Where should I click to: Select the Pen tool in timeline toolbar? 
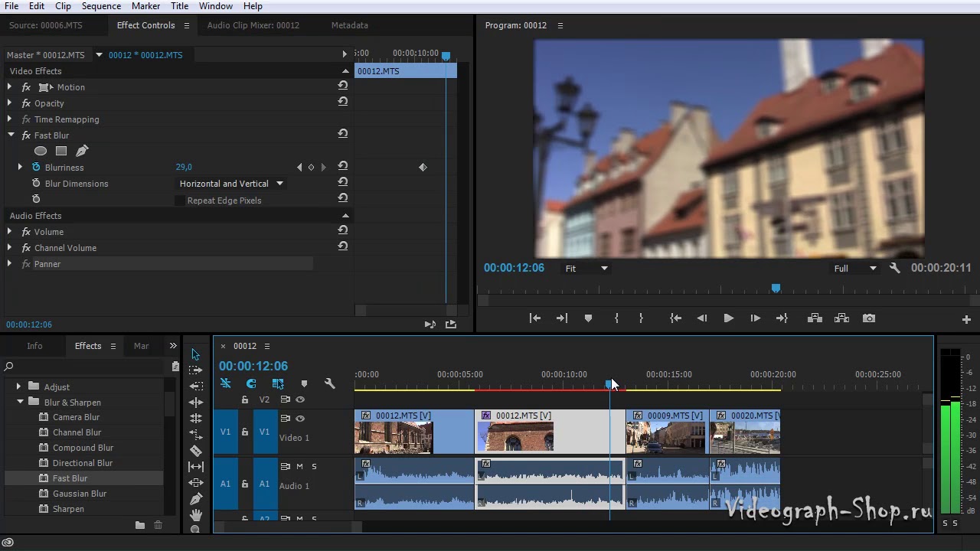coord(195,499)
